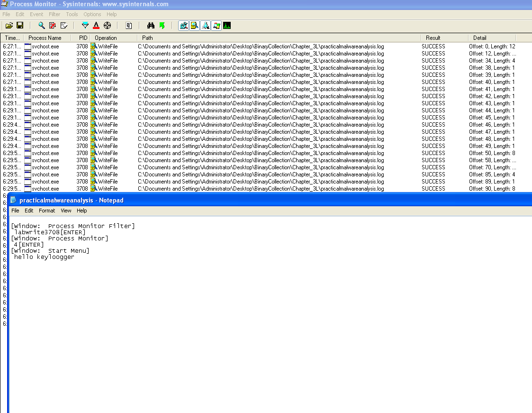This screenshot has height=413, width=532.
Task: Open the Filter funnel icon
Action: coord(85,26)
